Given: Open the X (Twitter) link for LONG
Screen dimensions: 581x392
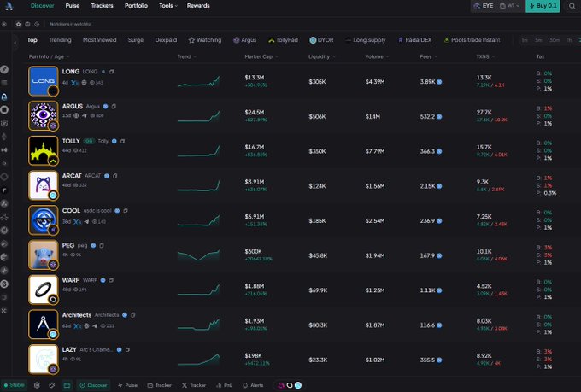Looking at the screenshot, I should pos(75,83).
